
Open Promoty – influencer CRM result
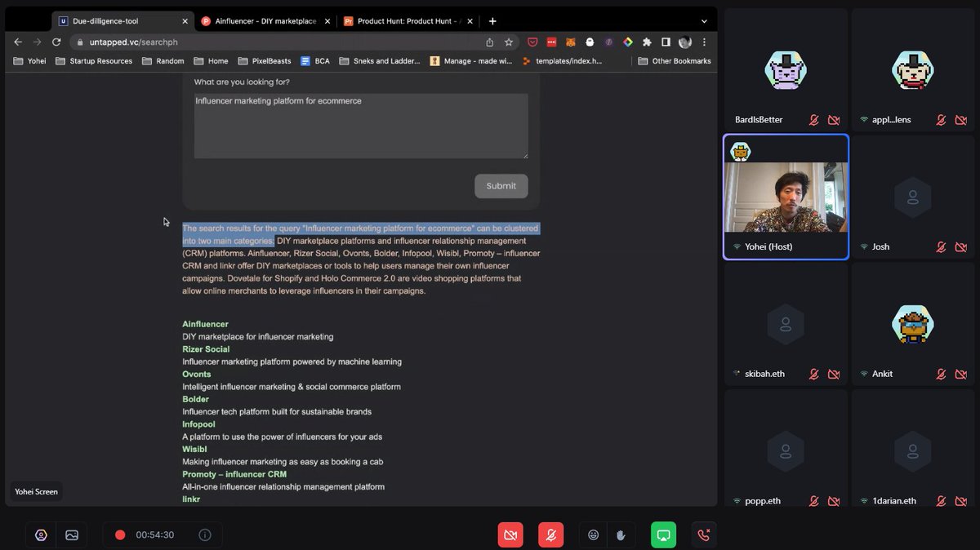tap(234, 474)
